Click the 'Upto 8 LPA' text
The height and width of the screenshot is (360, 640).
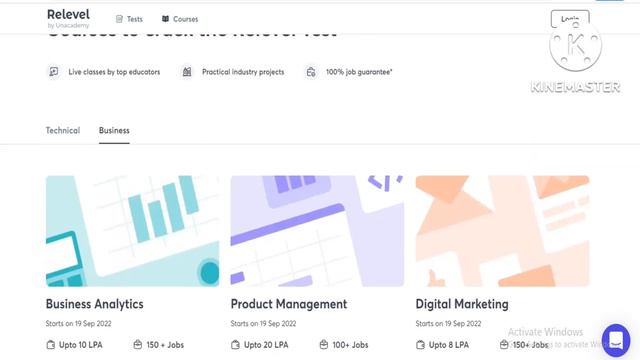pos(449,345)
